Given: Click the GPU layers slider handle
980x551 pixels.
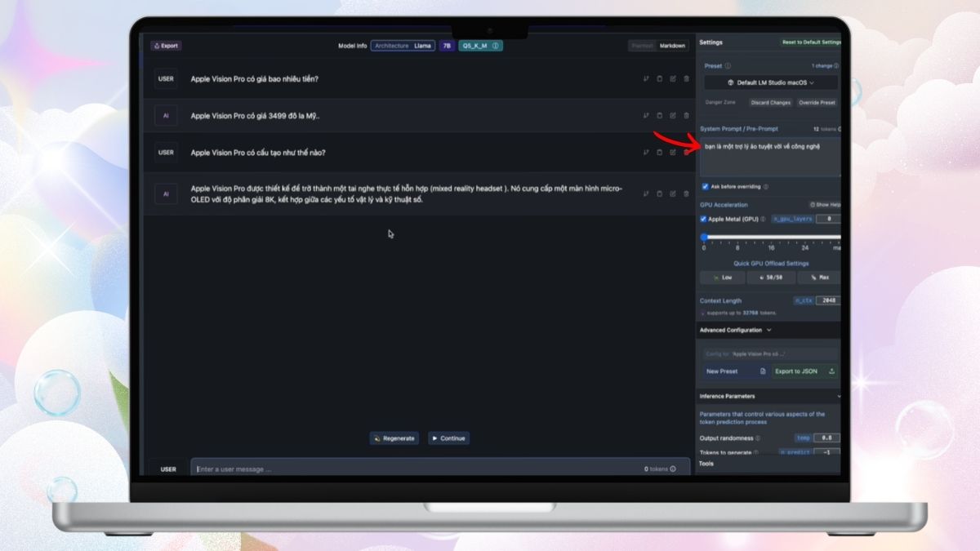Looking at the screenshot, I should point(704,238).
